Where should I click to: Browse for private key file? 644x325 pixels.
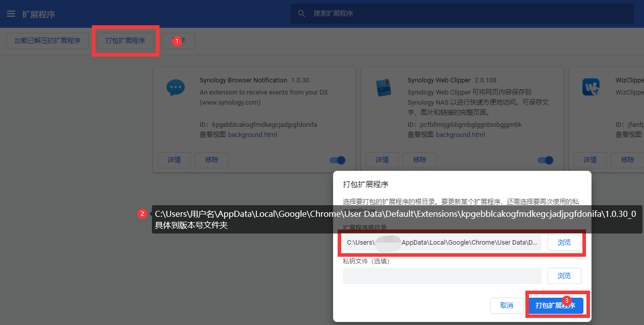tap(564, 276)
